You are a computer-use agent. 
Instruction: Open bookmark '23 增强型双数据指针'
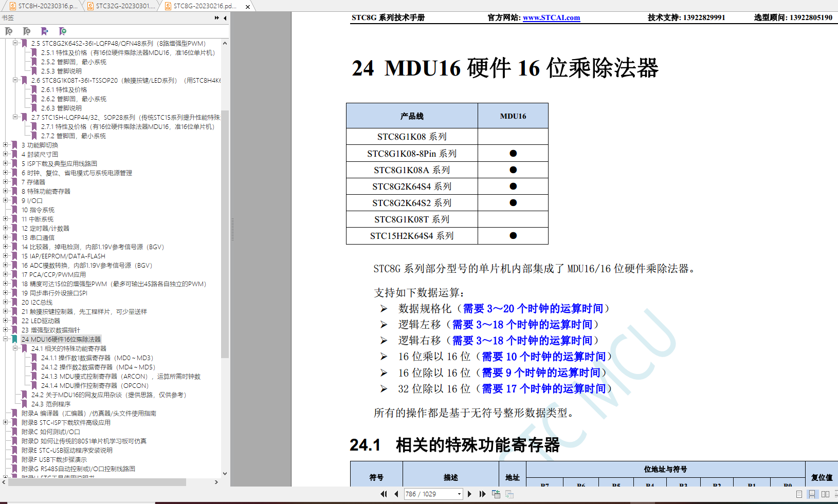coord(50,330)
